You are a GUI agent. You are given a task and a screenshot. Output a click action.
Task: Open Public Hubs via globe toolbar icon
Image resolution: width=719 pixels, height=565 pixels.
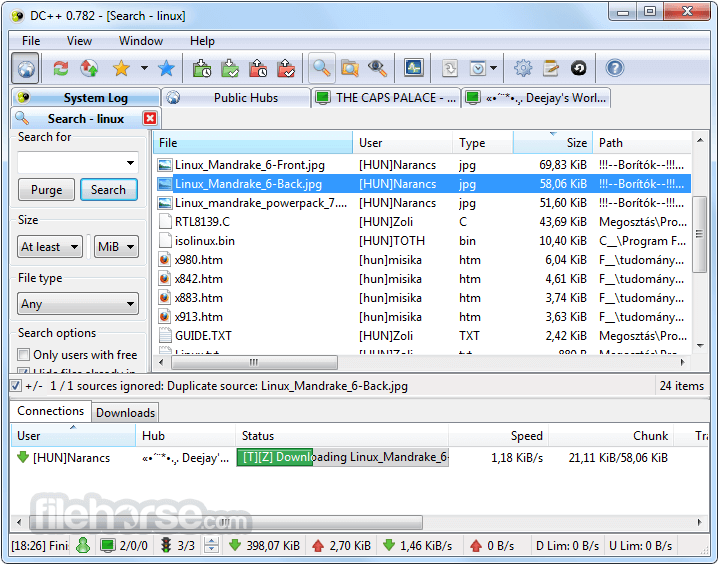[26, 69]
